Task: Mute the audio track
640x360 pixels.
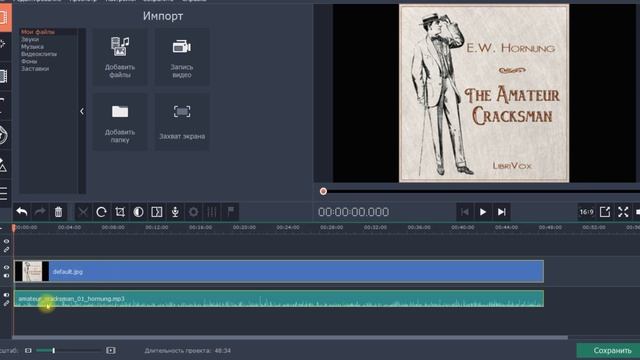Action: pos(6,295)
